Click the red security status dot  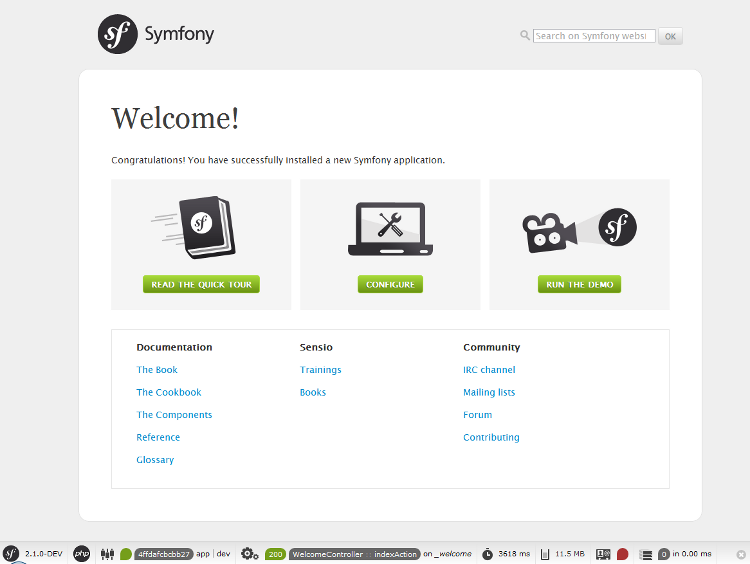click(622, 554)
